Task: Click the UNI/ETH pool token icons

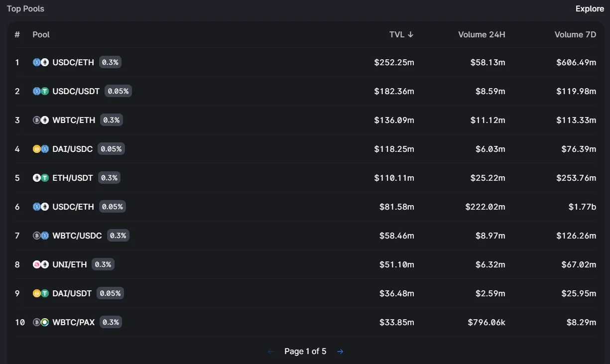Action: pos(41,264)
